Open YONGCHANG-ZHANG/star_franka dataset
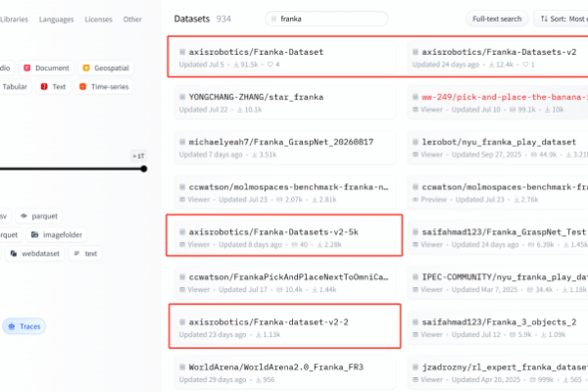 click(285, 102)
